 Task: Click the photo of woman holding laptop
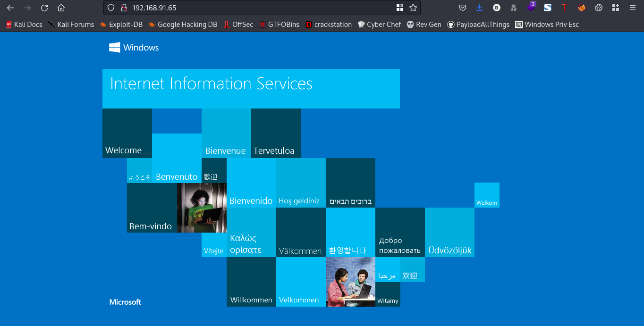click(202, 208)
